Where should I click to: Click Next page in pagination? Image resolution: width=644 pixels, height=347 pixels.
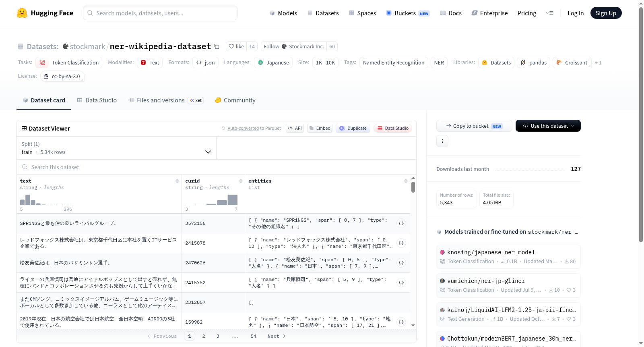[277, 336]
